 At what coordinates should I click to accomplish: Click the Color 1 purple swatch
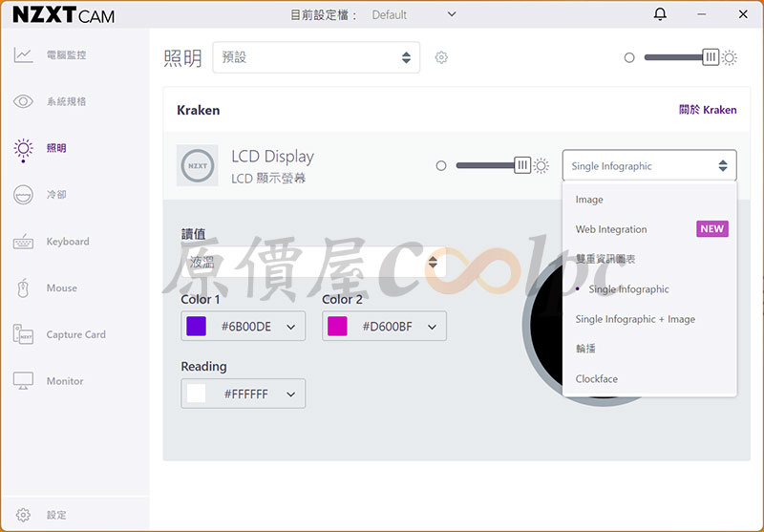coord(197,327)
